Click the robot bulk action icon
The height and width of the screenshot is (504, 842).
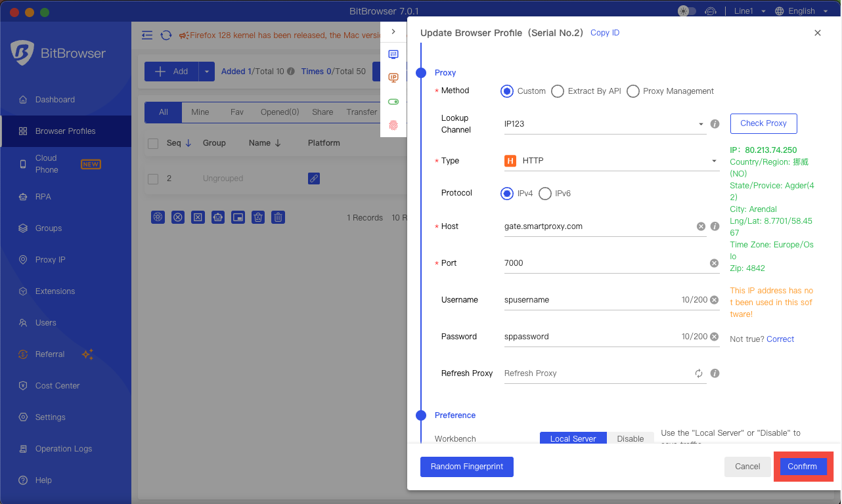218,217
